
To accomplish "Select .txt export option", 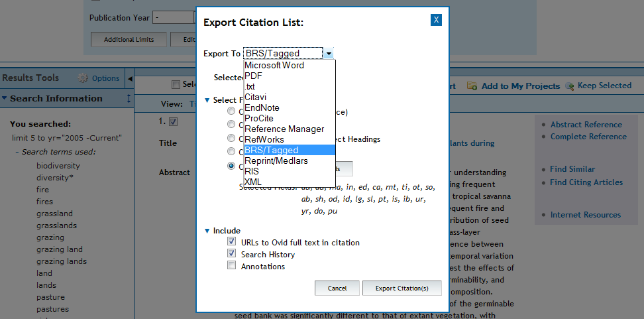I will (290, 86).
